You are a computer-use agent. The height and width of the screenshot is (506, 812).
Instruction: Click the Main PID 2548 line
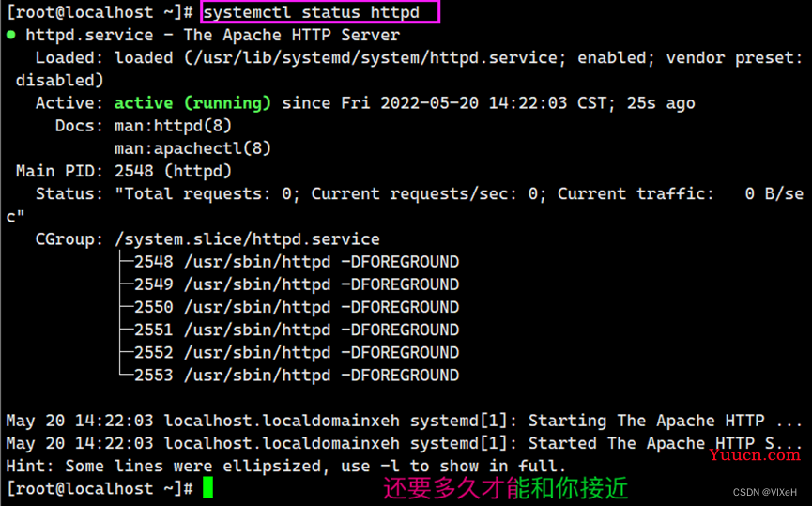(124, 171)
